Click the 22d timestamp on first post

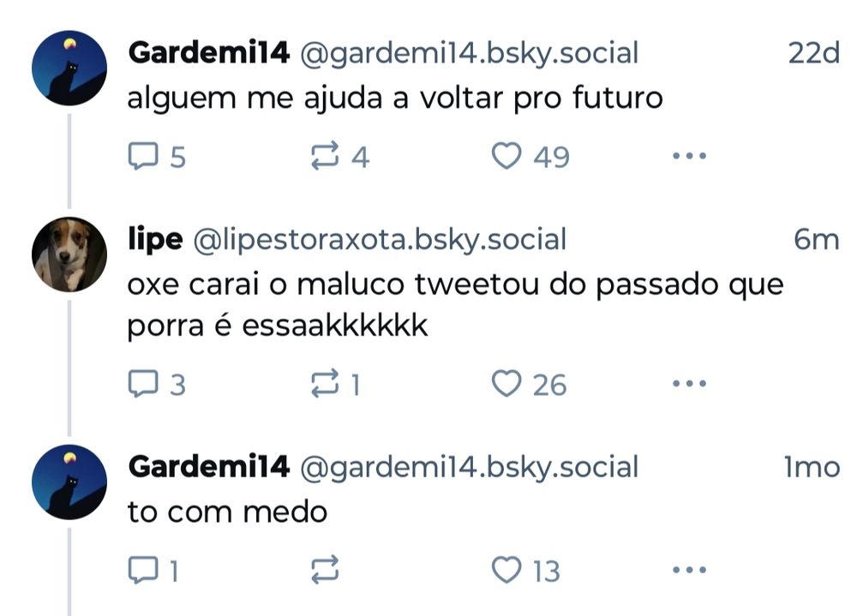813,53
